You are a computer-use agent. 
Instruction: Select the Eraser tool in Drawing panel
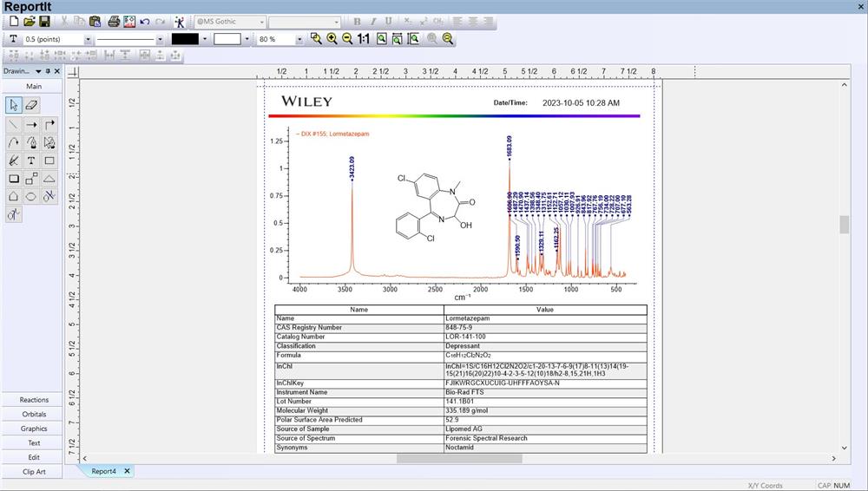[x=32, y=105]
